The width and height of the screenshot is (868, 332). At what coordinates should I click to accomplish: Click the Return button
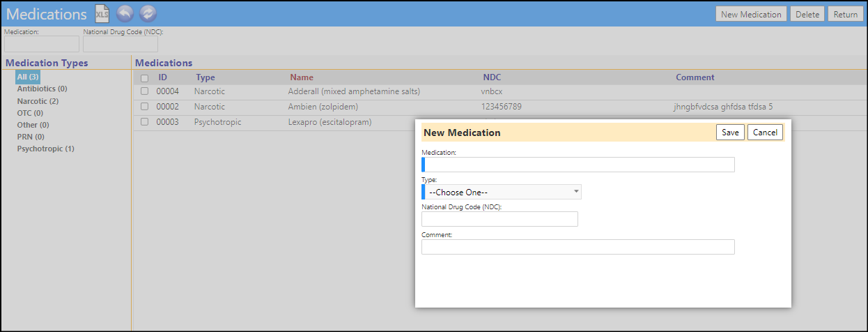846,14
